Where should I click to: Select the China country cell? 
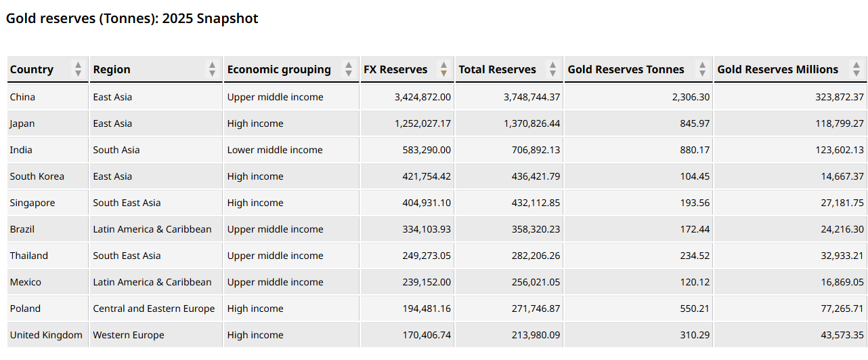(x=22, y=97)
